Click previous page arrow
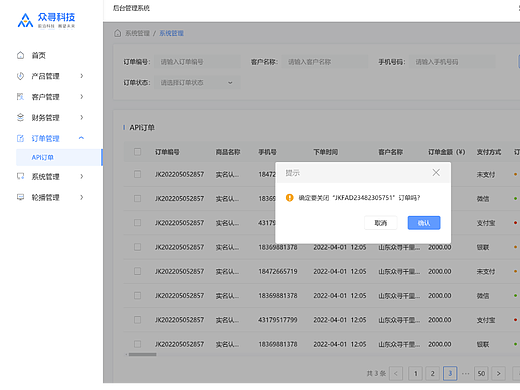520x390 pixels. tap(396, 373)
